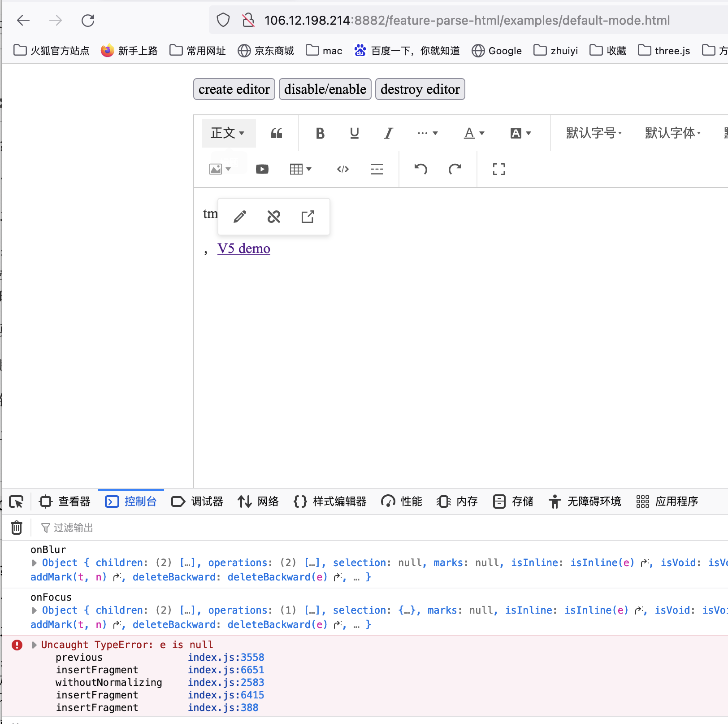Toggle underline formatting

pos(354,133)
